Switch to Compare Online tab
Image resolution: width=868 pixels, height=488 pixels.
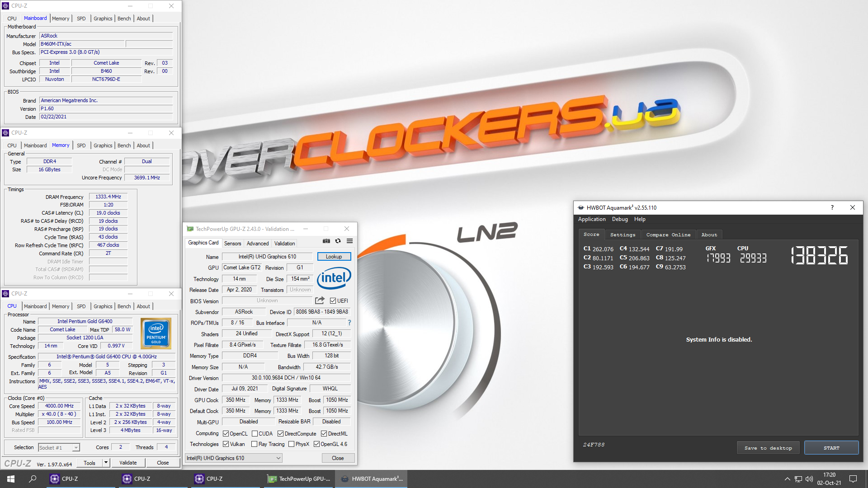coord(668,235)
